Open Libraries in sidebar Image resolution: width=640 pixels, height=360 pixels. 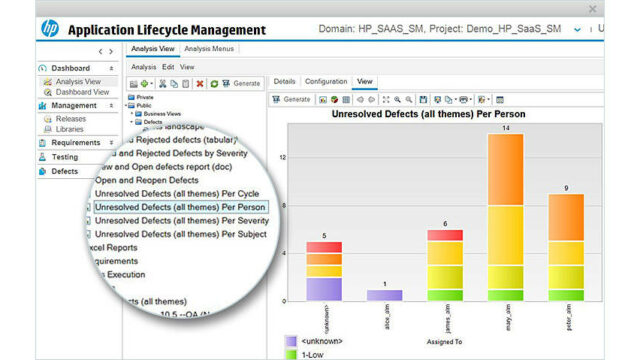pos(69,129)
